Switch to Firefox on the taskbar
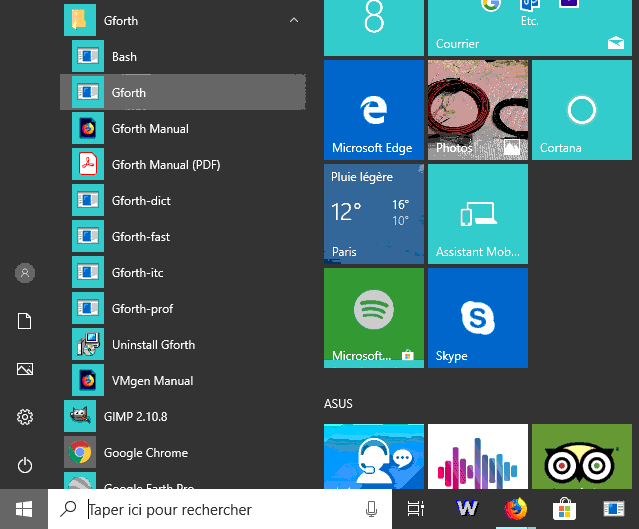The image size is (639, 529). (x=516, y=509)
